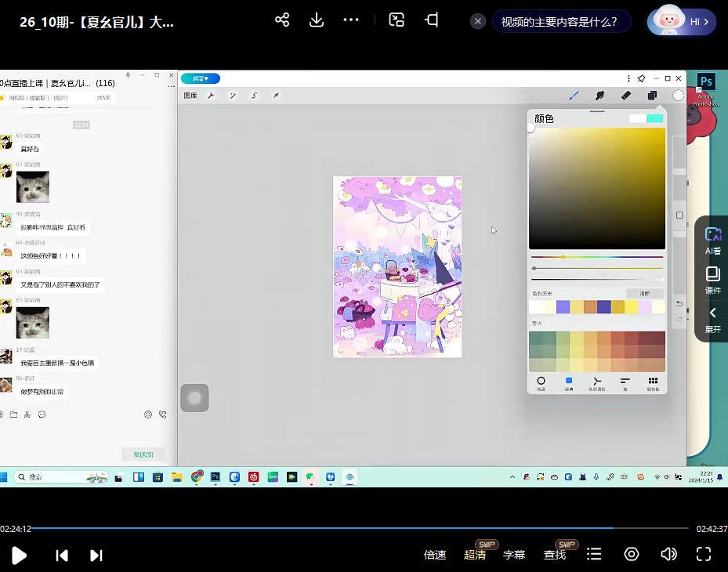The image size is (728, 572).
Task: Open the 超清 video quality menu
Action: click(475, 555)
